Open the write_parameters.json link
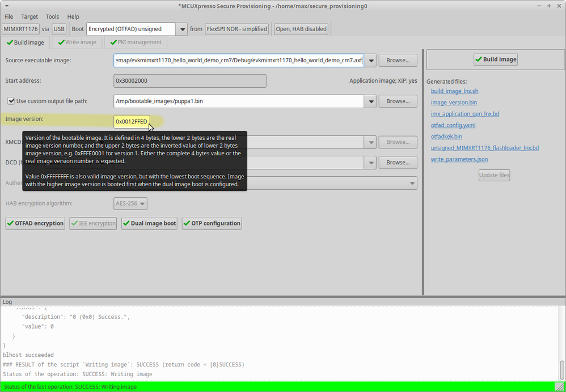This screenshot has width=566, height=392. coord(459,159)
